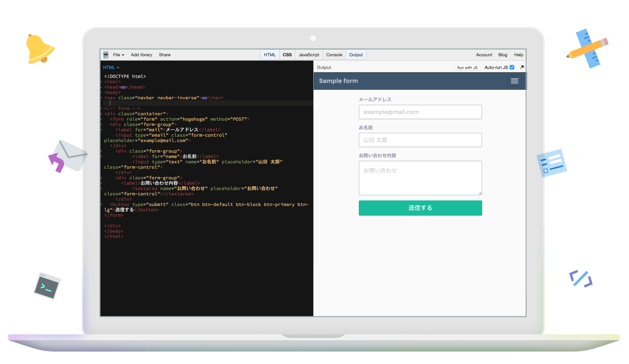Viewport: 629px width, 364px height.
Task: Open the Help link
Action: 519,55
